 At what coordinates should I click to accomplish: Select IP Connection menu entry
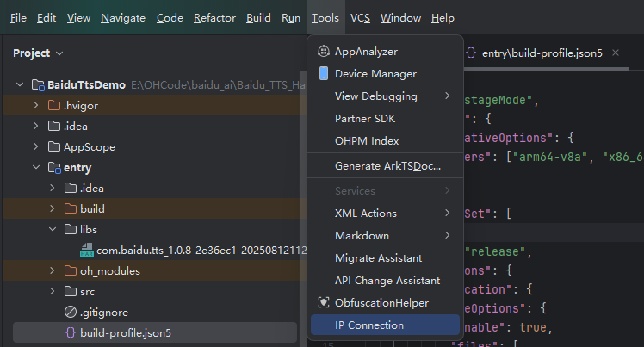(x=385, y=325)
